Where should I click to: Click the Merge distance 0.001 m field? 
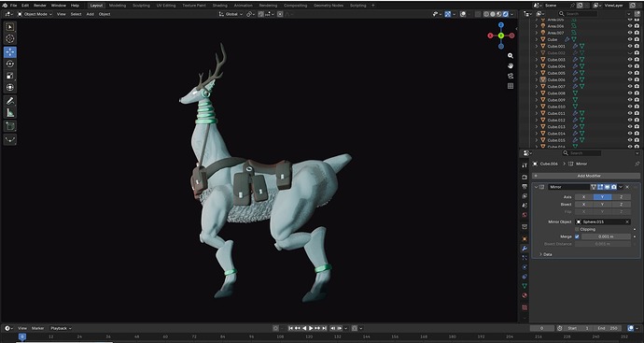[x=606, y=236]
